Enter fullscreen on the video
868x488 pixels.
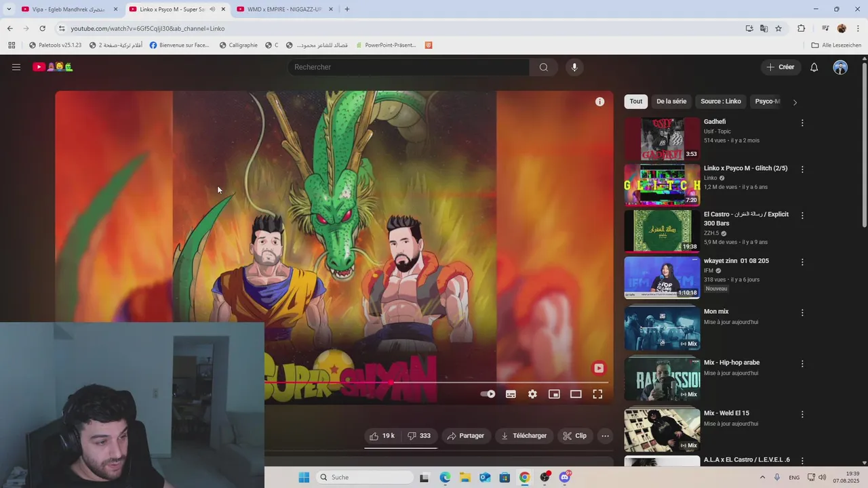(x=597, y=394)
